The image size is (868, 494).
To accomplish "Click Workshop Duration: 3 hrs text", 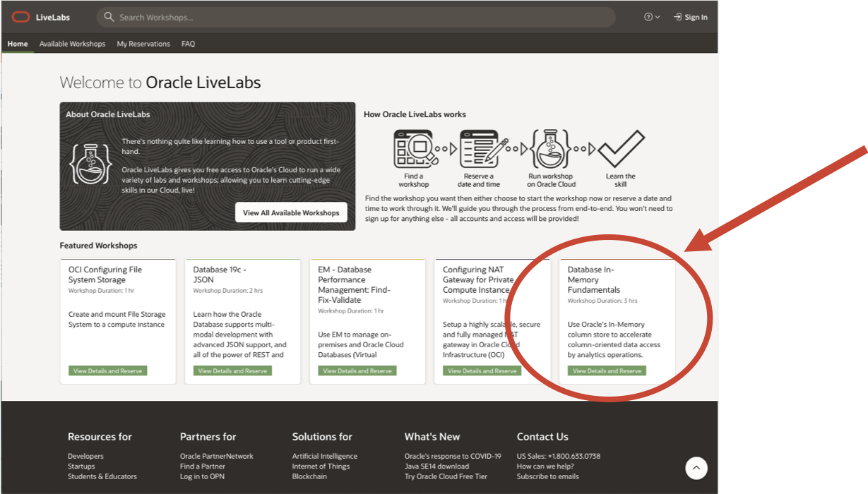I will click(602, 301).
